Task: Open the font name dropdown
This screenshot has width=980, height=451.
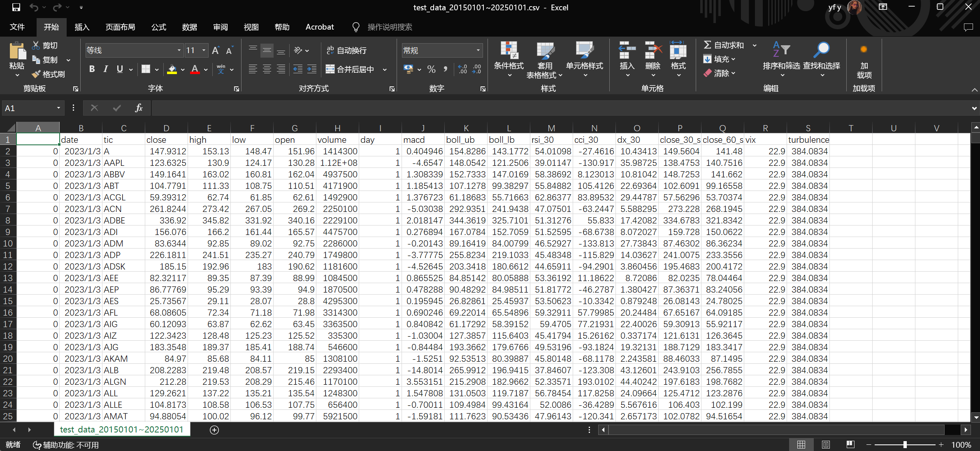Action: (179, 51)
